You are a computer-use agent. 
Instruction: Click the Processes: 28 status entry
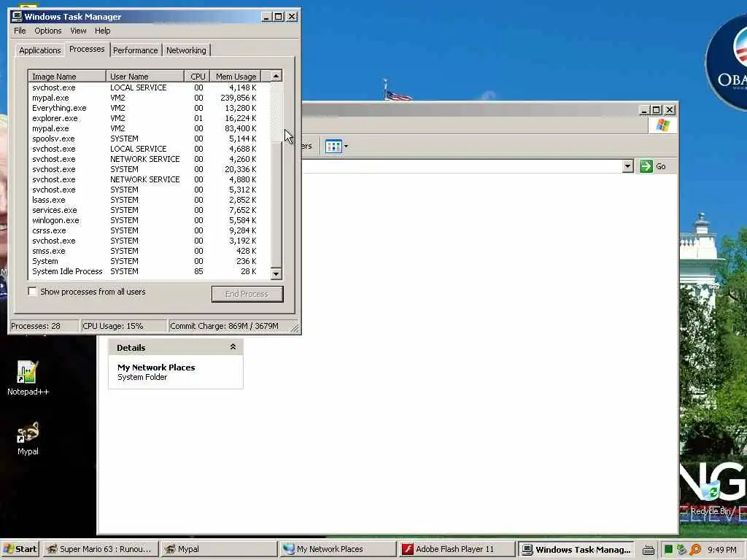click(44, 326)
